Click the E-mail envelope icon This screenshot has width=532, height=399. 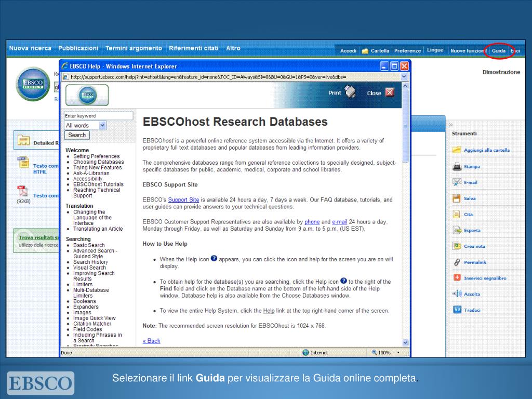tap(457, 182)
